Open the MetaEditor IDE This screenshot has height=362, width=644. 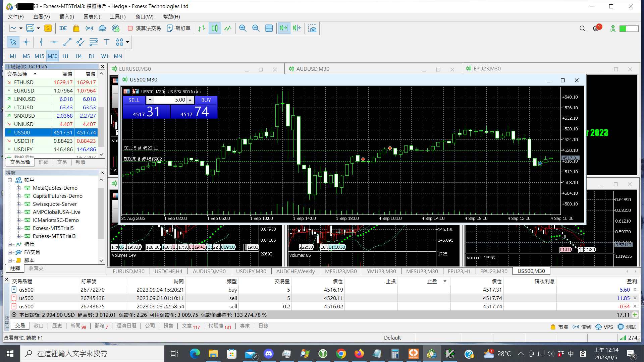[63, 28]
